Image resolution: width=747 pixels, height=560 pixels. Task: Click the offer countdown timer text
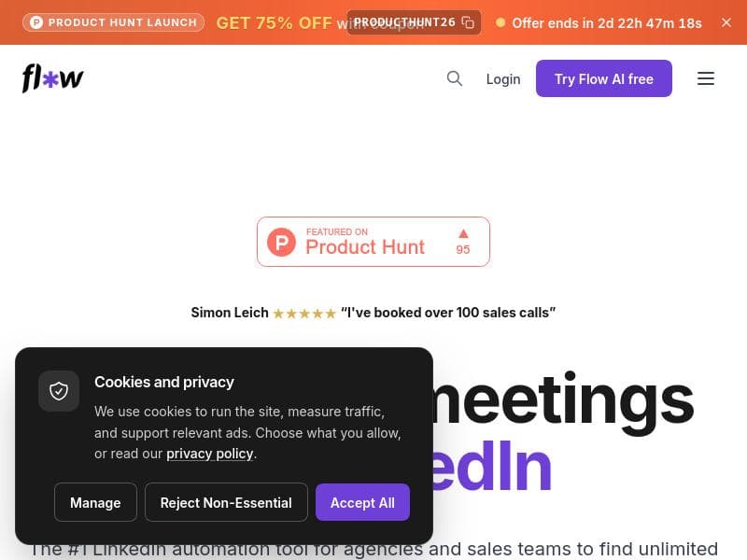click(x=606, y=22)
